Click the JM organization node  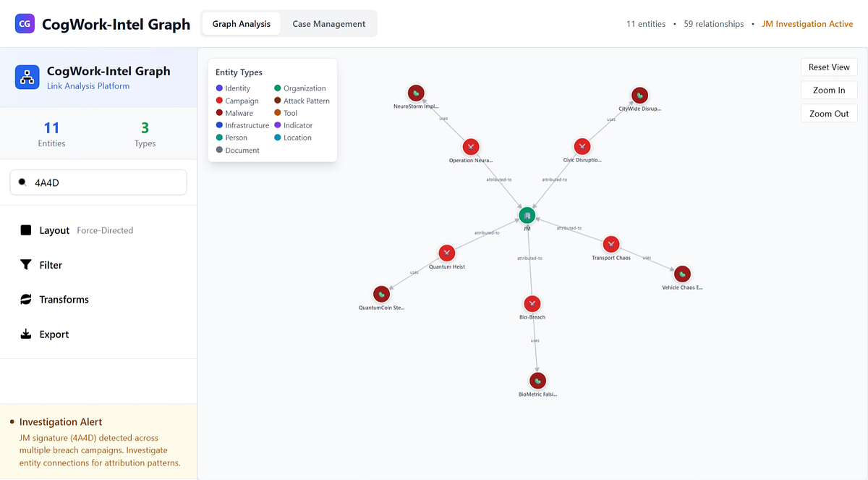[527, 215]
